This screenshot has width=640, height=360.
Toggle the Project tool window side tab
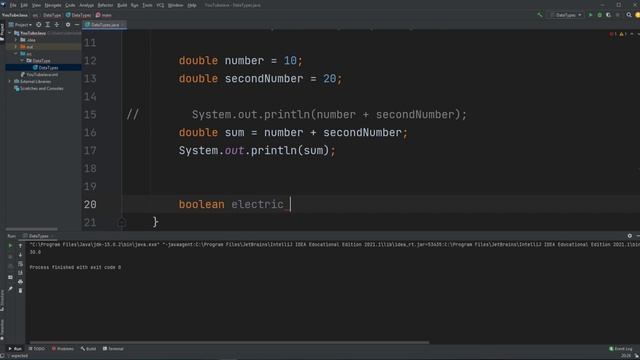2,32
